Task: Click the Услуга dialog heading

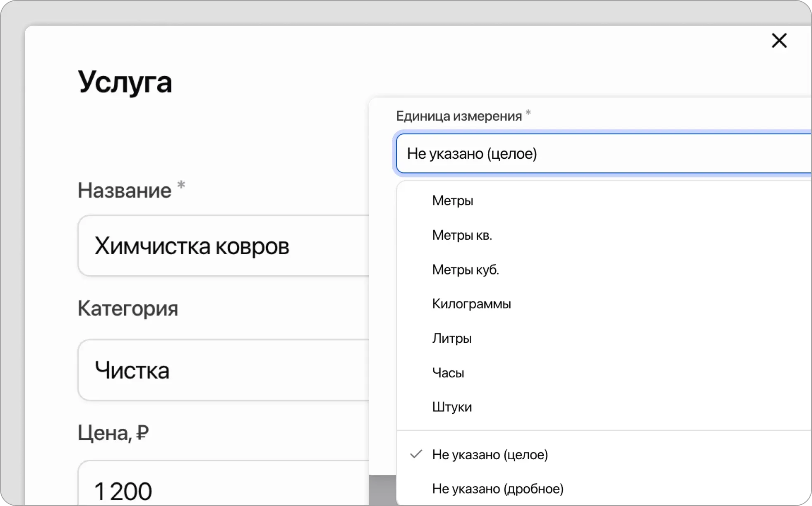Action: [125, 82]
